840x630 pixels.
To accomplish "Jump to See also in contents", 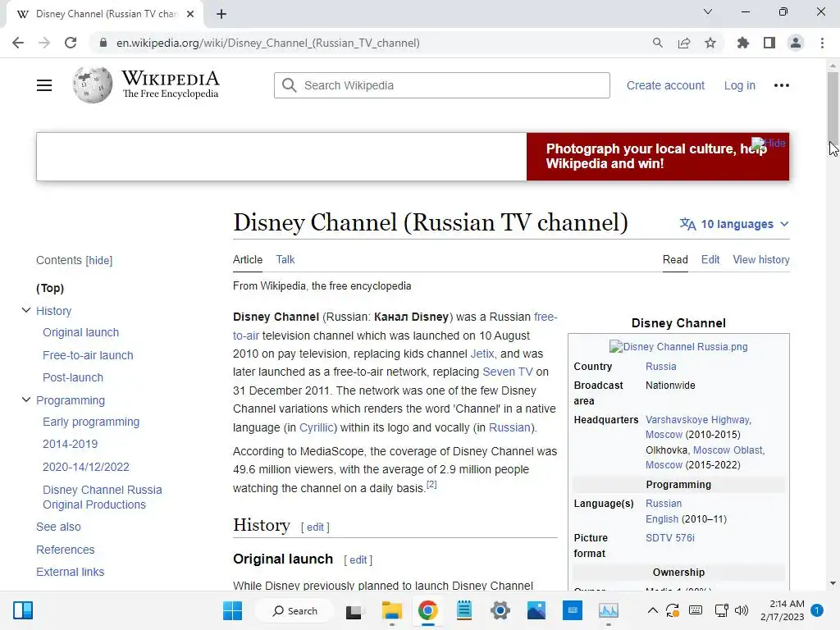I will (58, 527).
